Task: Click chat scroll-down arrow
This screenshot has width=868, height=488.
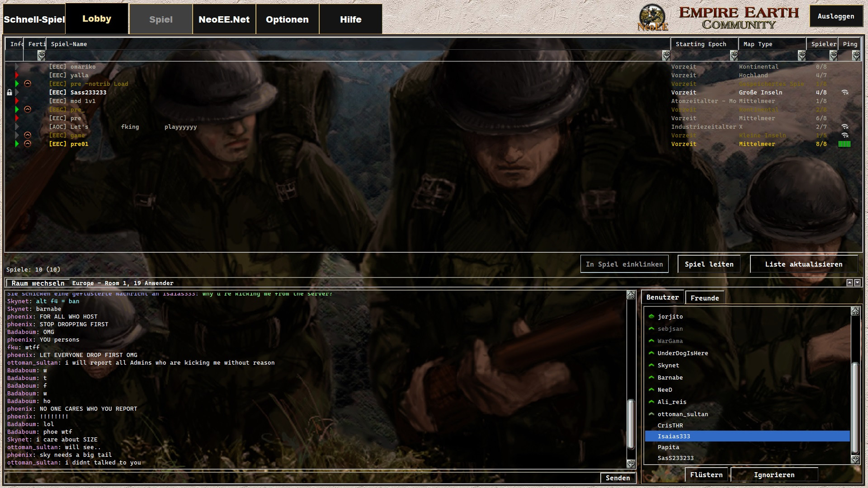Action: point(631,464)
